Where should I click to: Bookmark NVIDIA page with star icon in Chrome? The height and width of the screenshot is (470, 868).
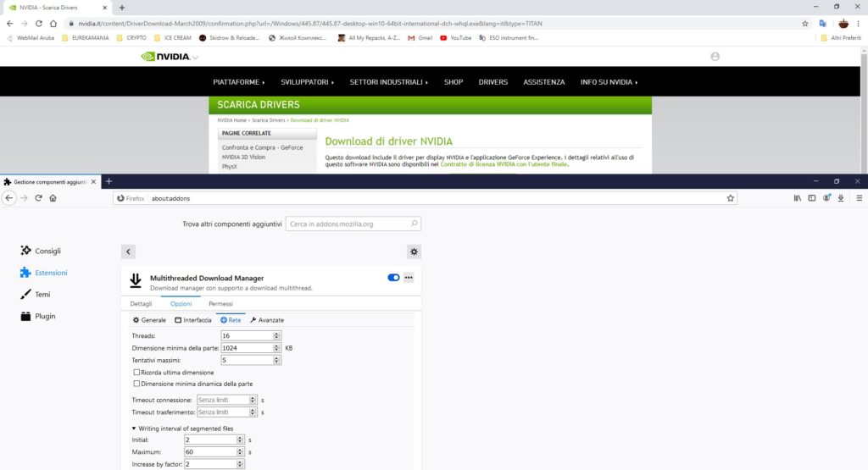click(x=805, y=24)
